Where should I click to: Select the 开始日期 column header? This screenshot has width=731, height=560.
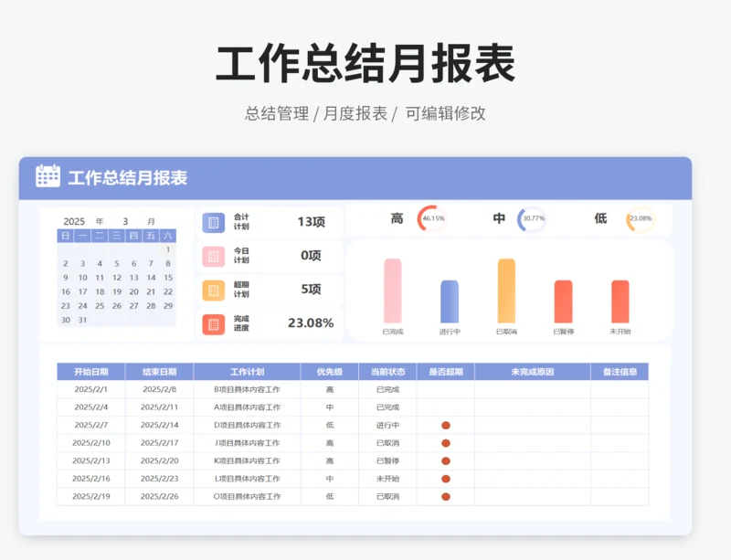pyautogui.click(x=90, y=372)
